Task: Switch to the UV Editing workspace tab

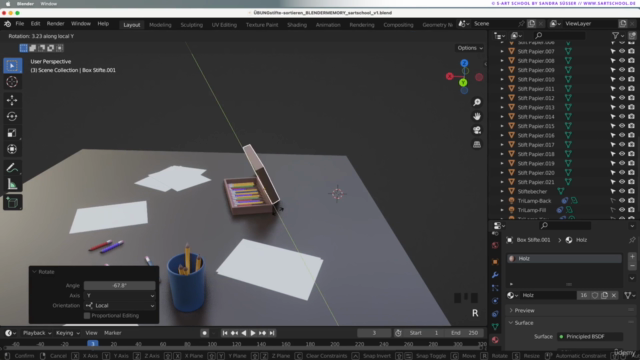Action: (x=224, y=25)
